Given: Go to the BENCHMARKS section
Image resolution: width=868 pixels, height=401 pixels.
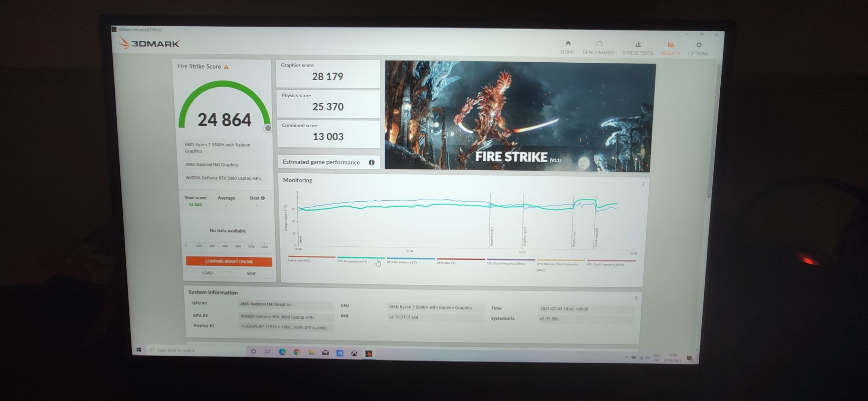Looking at the screenshot, I should click(x=599, y=48).
